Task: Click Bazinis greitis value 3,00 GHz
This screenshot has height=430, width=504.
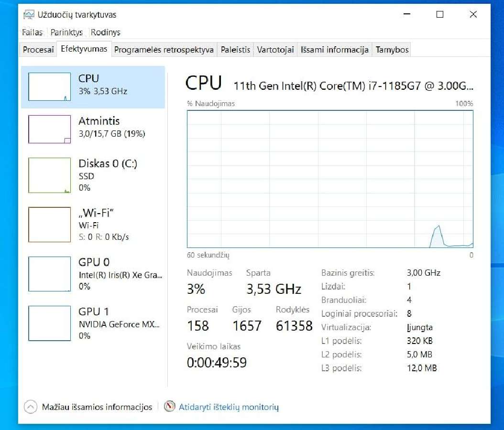Action: click(424, 273)
